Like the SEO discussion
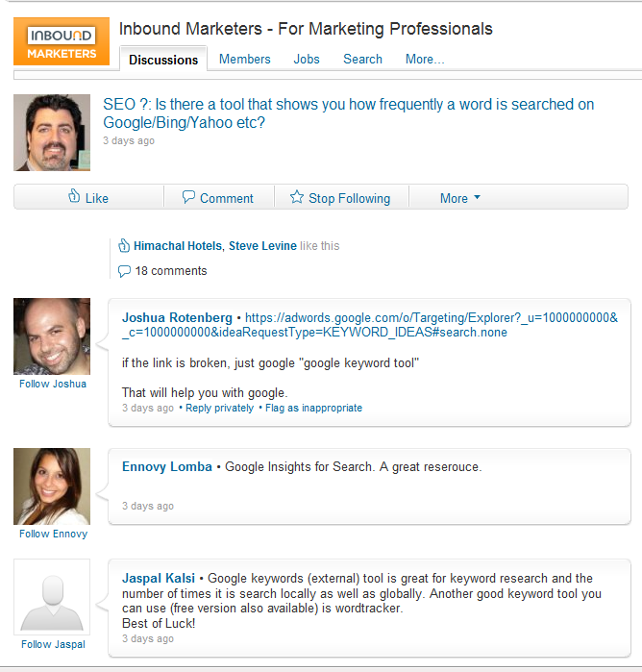642x672 pixels. pyautogui.click(x=88, y=197)
